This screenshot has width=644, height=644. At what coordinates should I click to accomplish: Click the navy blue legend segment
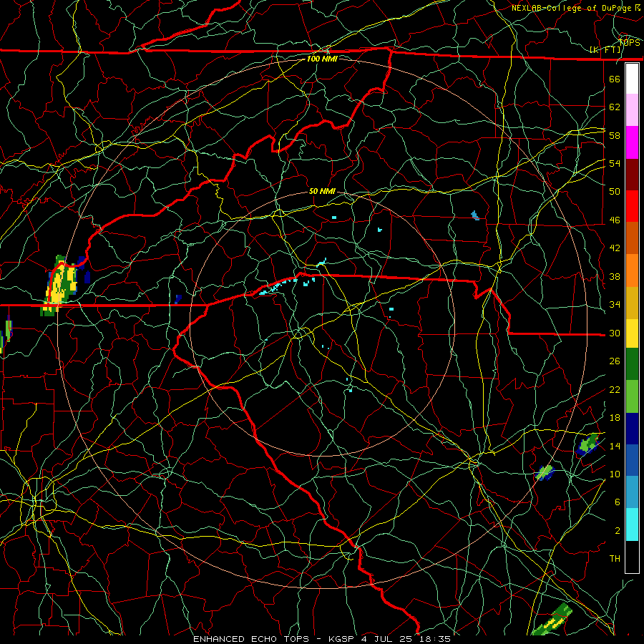coord(632,429)
